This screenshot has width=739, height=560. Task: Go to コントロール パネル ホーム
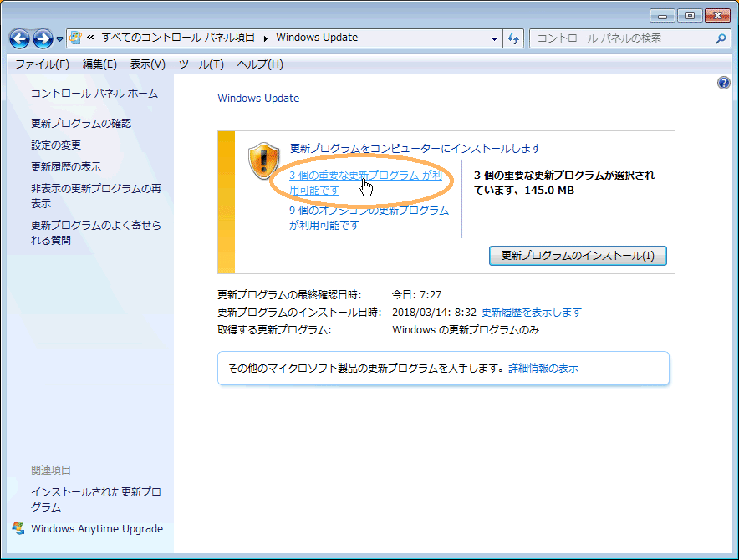[94, 94]
